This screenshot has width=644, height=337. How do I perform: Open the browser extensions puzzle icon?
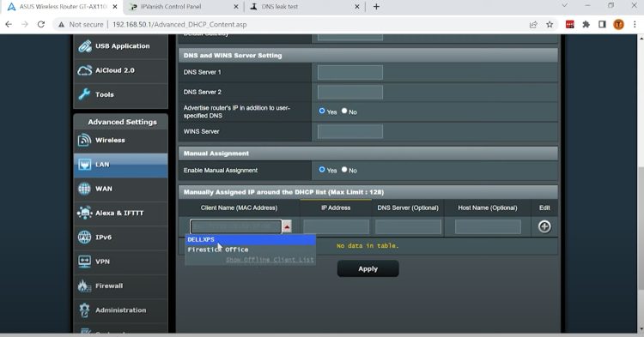[x=586, y=25]
